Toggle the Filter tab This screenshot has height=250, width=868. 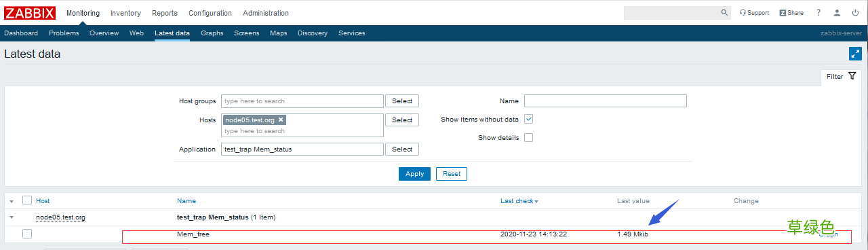point(841,76)
